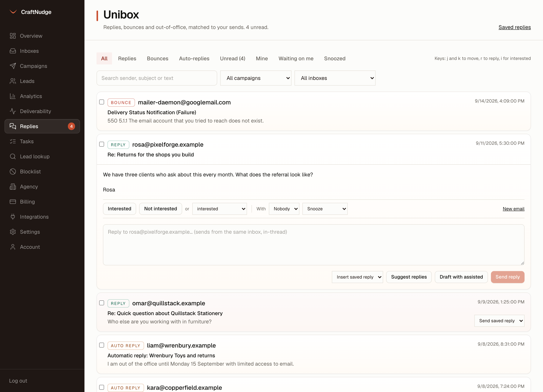
Task: Click into the reply to rosa text area
Action: [x=314, y=245]
